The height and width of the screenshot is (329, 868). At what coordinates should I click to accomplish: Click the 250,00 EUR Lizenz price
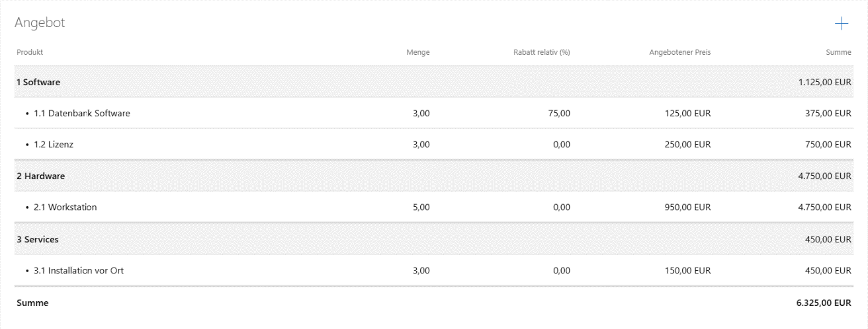(688, 145)
